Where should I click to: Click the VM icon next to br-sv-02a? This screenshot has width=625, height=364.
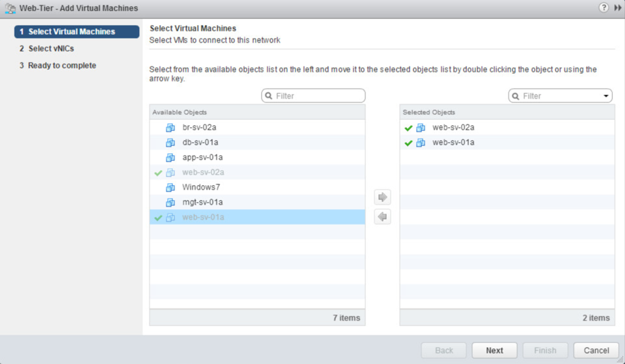pyautogui.click(x=170, y=127)
